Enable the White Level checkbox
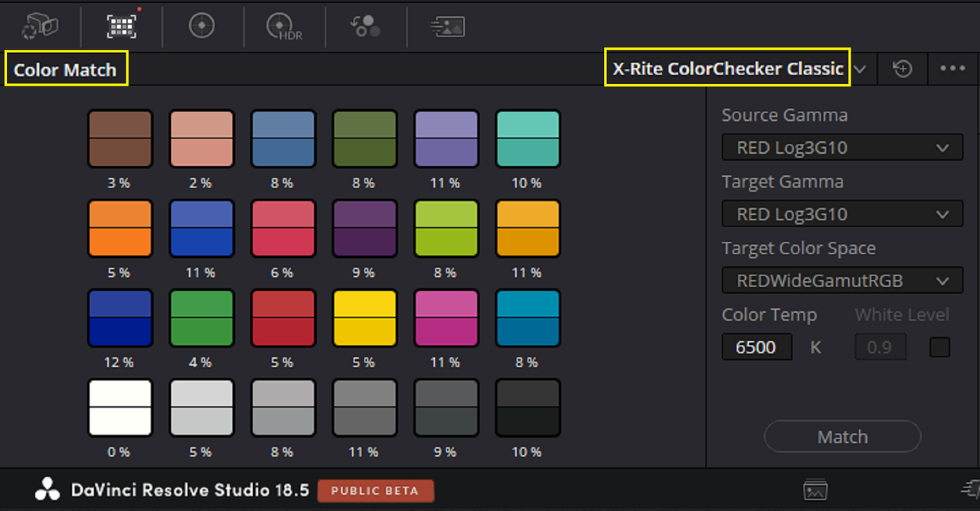The width and height of the screenshot is (980, 511). 939,347
